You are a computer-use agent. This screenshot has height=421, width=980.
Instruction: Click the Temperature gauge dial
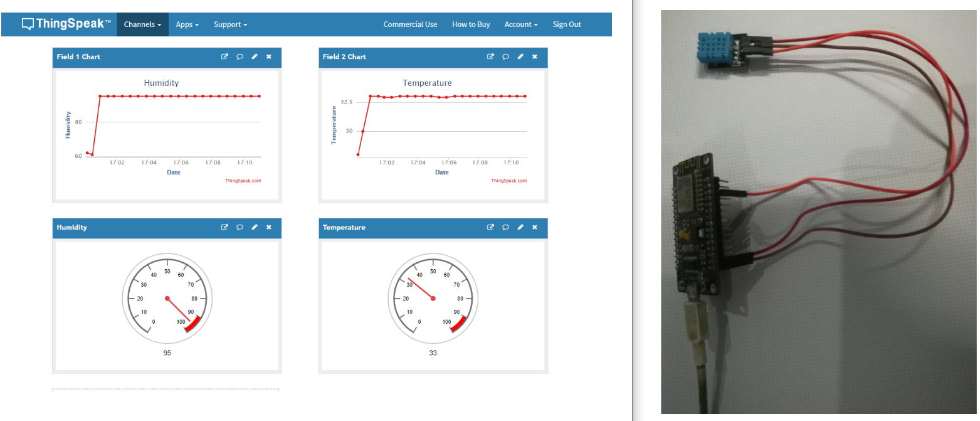coord(433,298)
